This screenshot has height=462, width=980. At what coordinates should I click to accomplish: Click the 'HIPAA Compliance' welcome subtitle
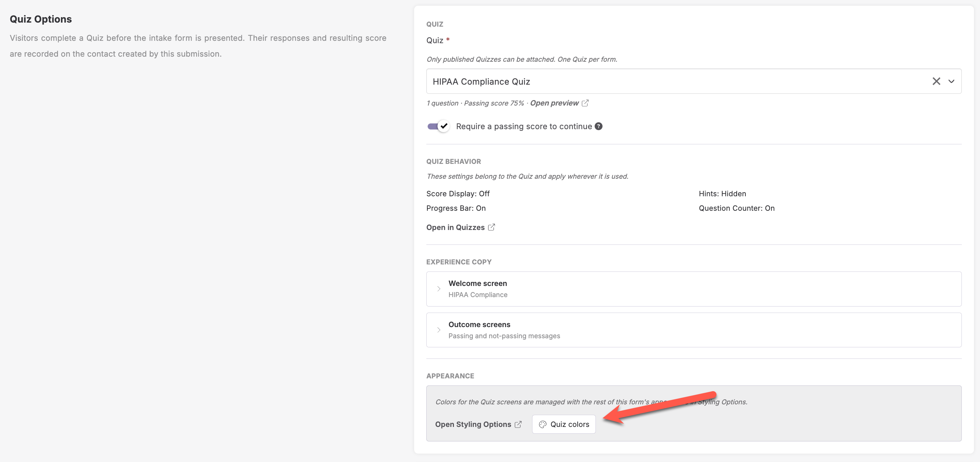pos(478,294)
